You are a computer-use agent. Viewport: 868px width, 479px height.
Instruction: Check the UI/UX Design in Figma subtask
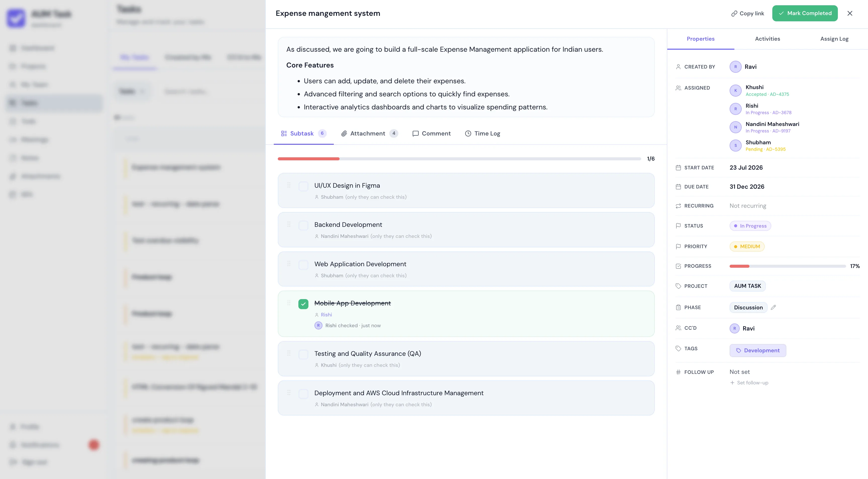tap(303, 186)
